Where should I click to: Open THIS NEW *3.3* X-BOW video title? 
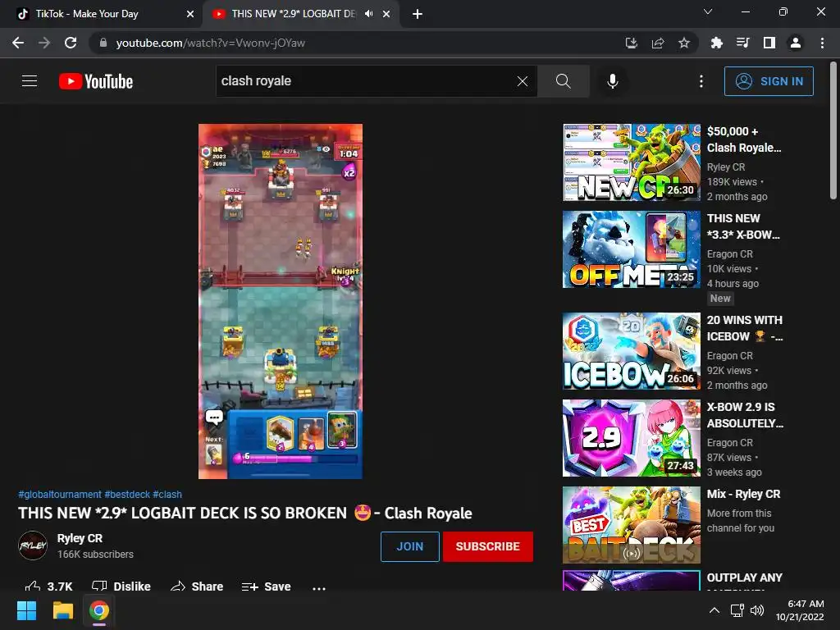[743, 226]
